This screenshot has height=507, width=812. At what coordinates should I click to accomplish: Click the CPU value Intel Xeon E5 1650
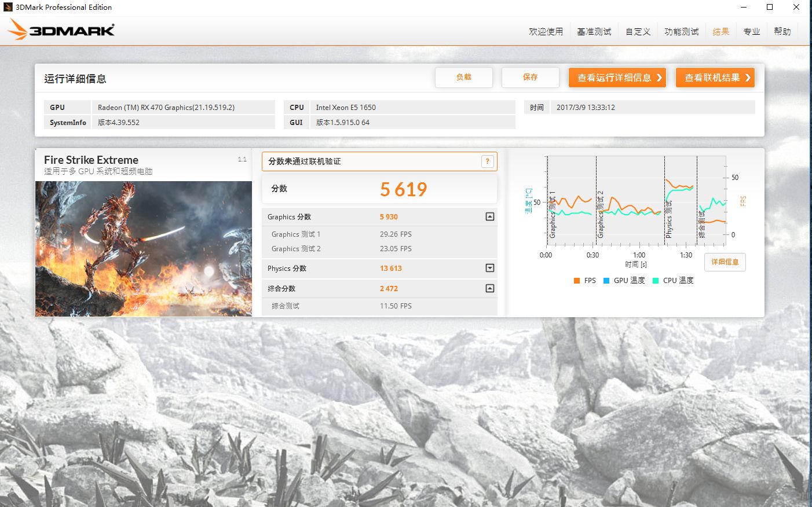[x=346, y=108]
